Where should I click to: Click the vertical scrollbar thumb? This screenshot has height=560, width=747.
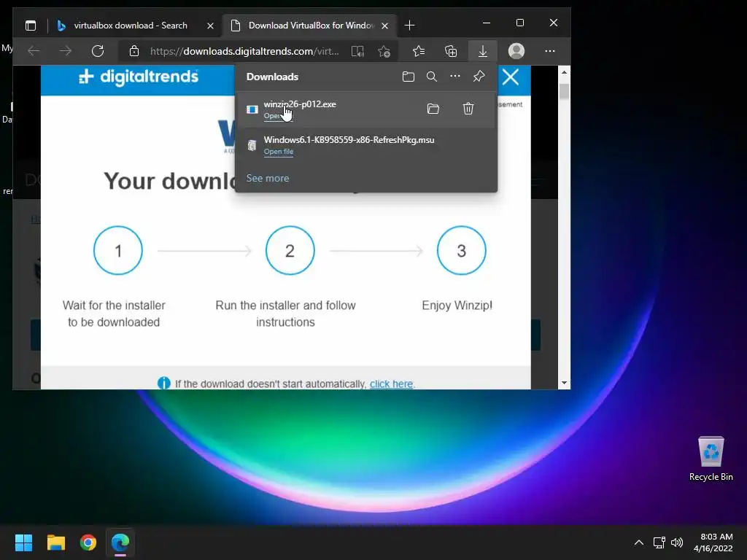[564, 91]
